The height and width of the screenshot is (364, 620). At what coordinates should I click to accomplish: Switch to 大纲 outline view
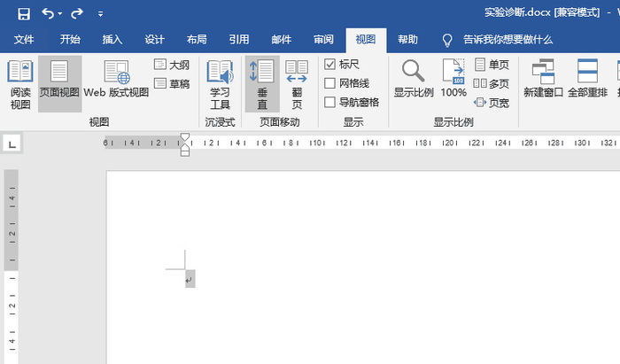click(172, 65)
